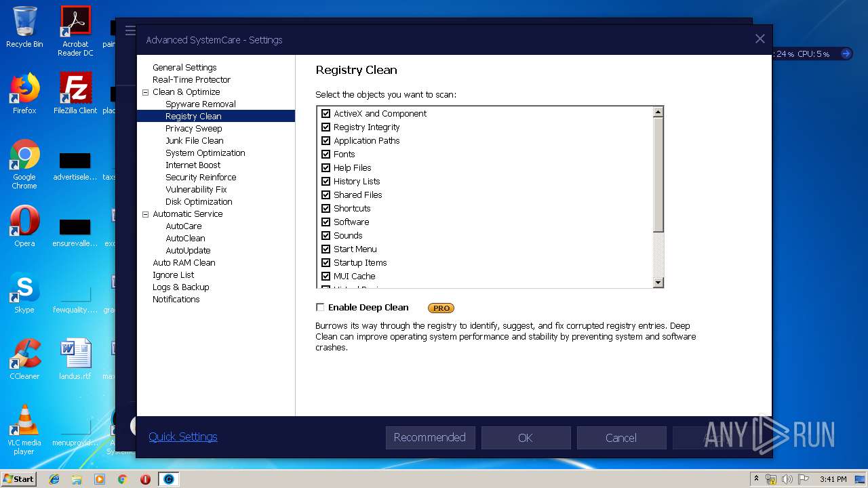The image size is (868, 488).
Task: Click the taskbar clock
Action: [833, 479]
